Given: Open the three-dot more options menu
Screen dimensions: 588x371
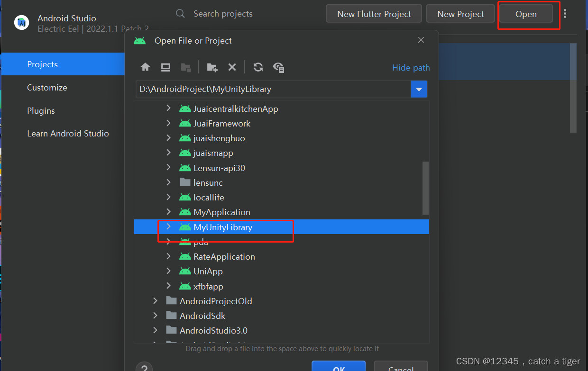Looking at the screenshot, I should [565, 14].
